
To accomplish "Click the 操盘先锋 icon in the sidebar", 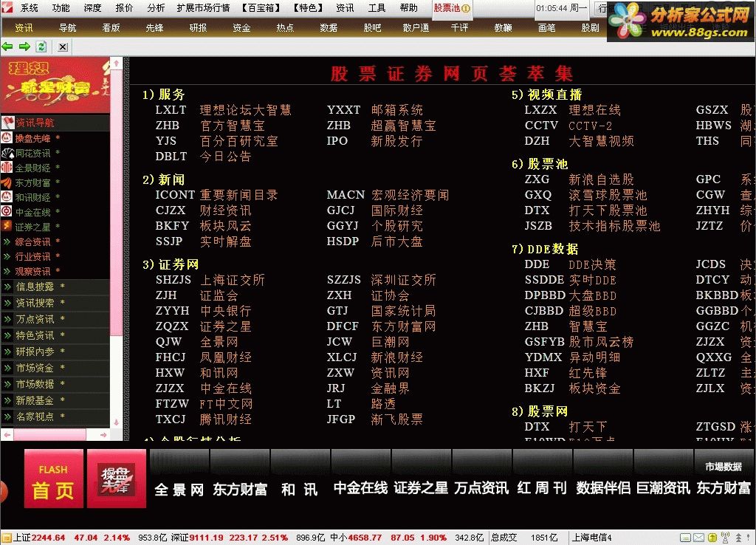I will coord(7,138).
